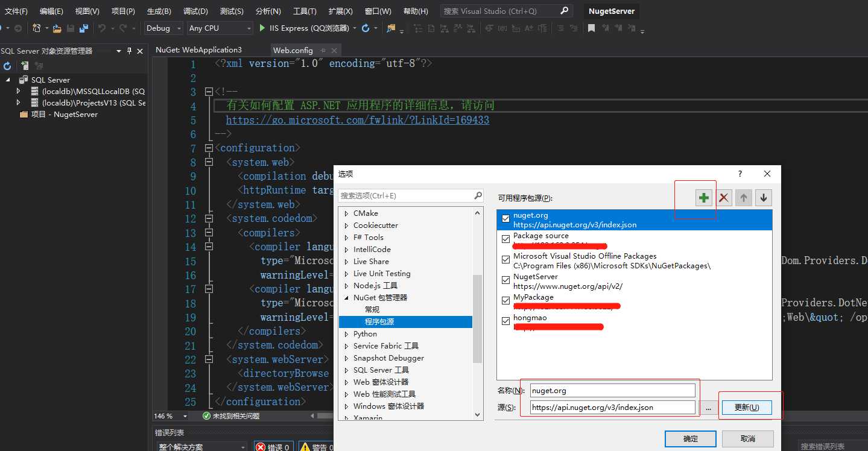Click the no-issues checkmark status icon
This screenshot has height=451, width=868.
(x=206, y=416)
